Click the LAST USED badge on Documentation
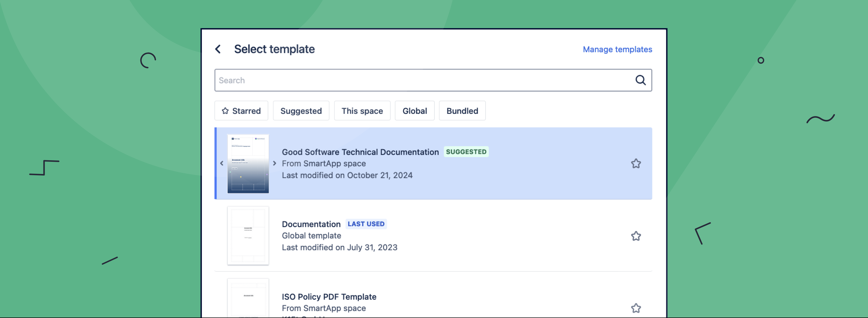The image size is (868, 318). pos(366,224)
